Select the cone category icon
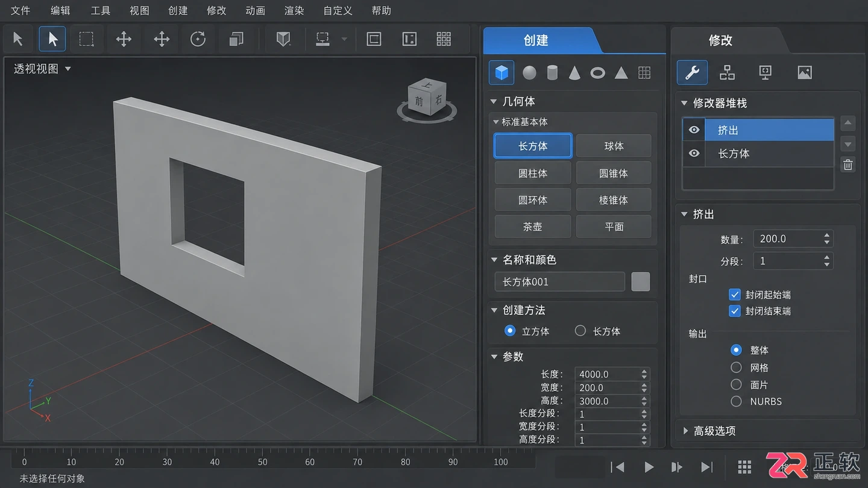 [x=575, y=73]
